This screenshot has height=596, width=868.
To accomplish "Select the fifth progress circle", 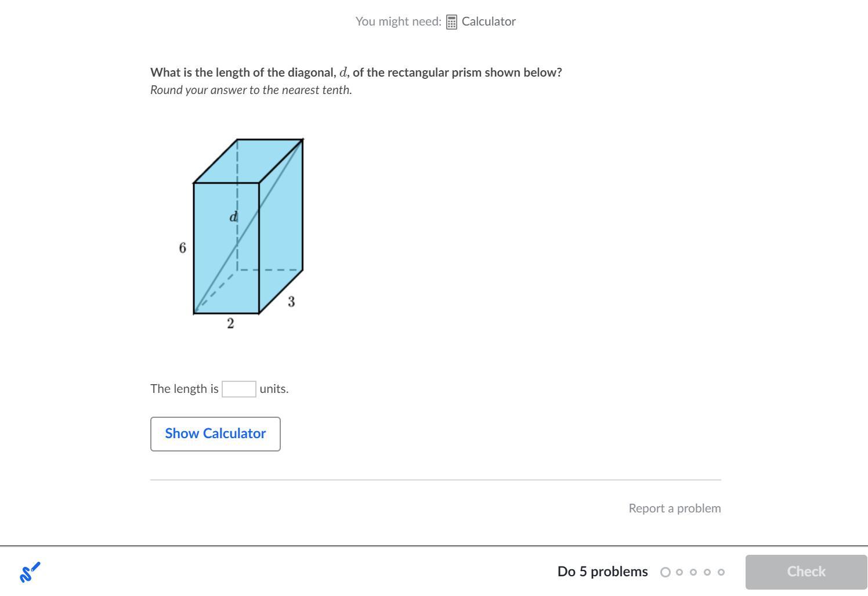I will pos(721,572).
